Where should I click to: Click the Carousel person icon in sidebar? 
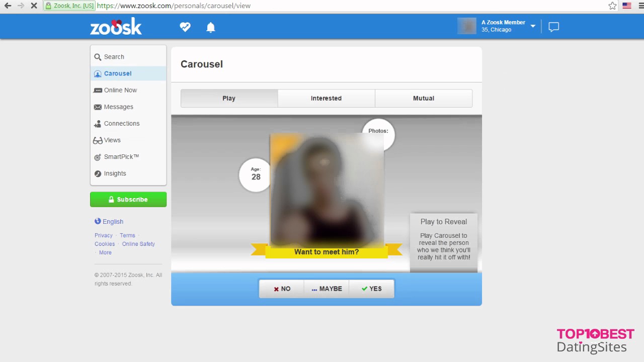point(98,73)
